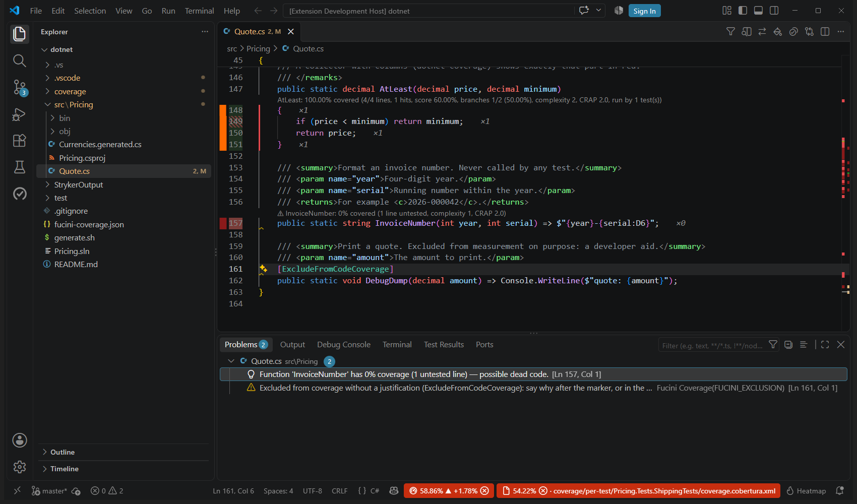Open the Accounts menu

pyautogui.click(x=19, y=440)
